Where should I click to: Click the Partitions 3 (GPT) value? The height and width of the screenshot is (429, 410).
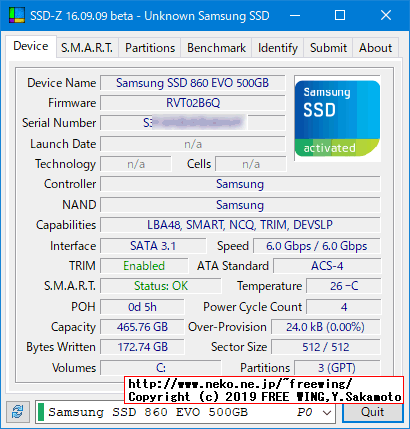tap(337, 368)
